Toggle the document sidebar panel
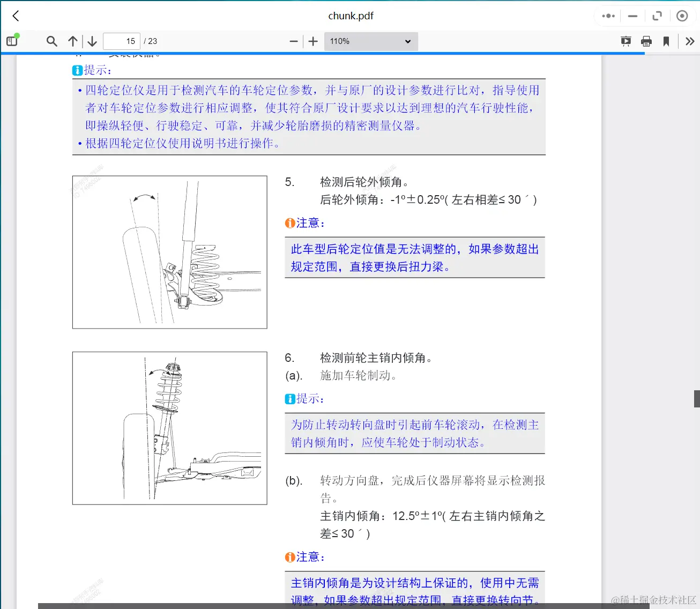Image resolution: width=700 pixels, height=609 pixels. pos(12,41)
